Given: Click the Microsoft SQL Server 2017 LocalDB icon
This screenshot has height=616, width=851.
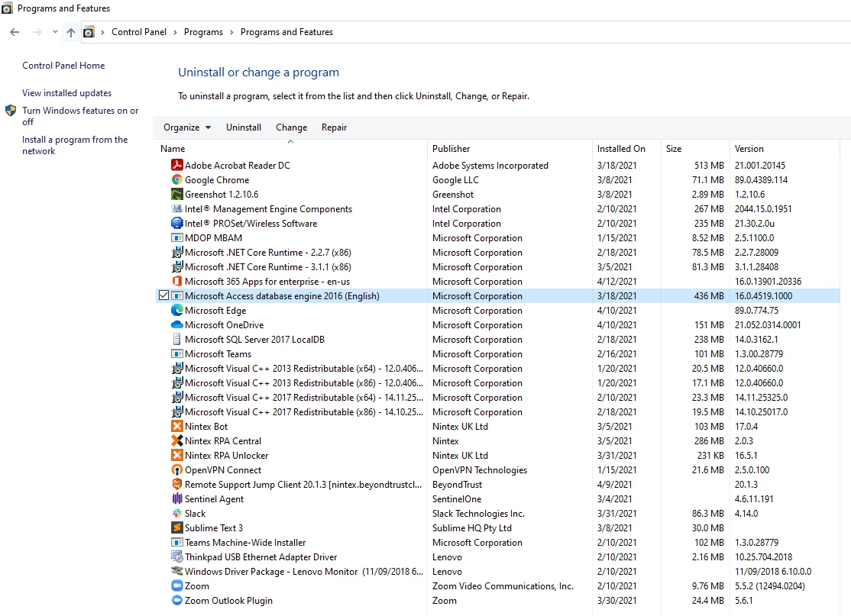Looking at the screenshot, I should pos(177,340).
